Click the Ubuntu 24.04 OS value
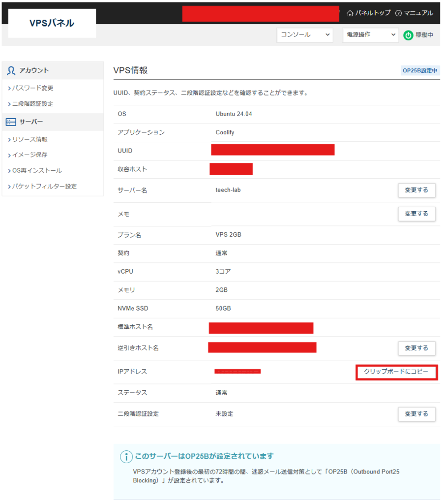 234,114
